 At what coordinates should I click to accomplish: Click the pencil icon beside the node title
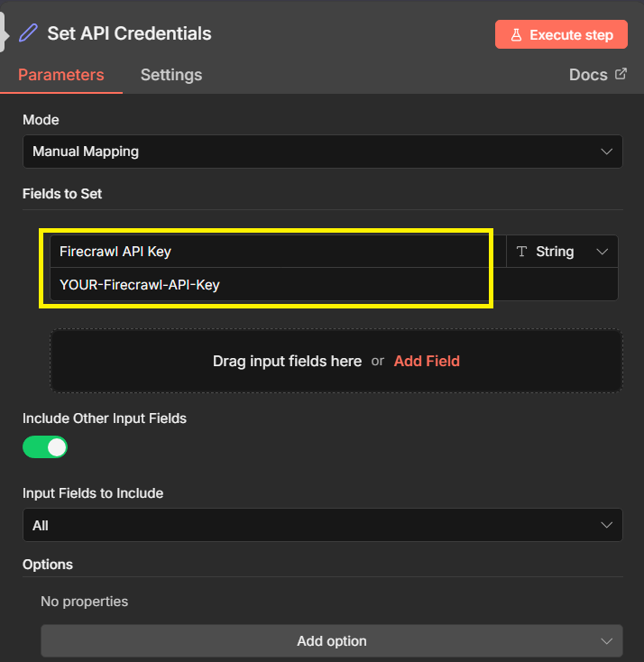pyautogui.click(x=29, y=34)
